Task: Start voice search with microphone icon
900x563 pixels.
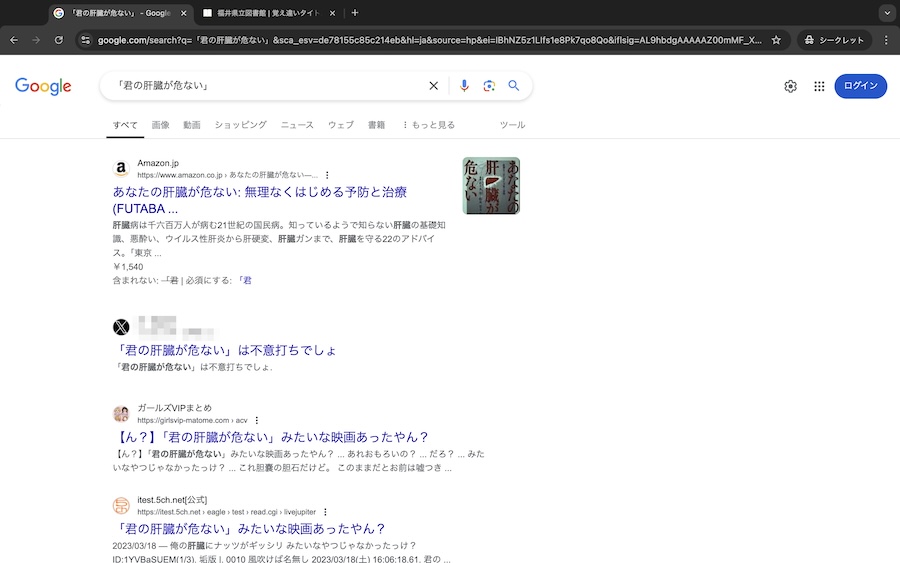Action: click(464, 86)
